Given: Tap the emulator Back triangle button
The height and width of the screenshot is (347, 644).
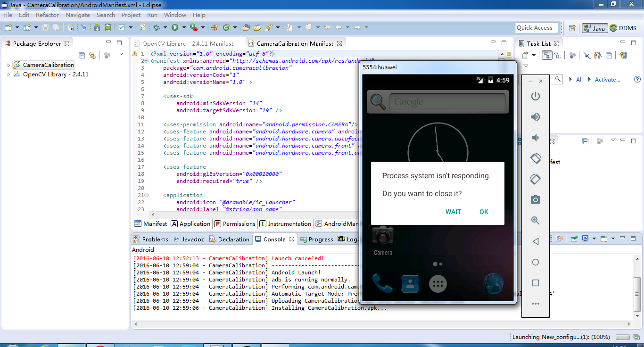Looking at the screenshot, I should pyautogui.click(x=535, y=241).
